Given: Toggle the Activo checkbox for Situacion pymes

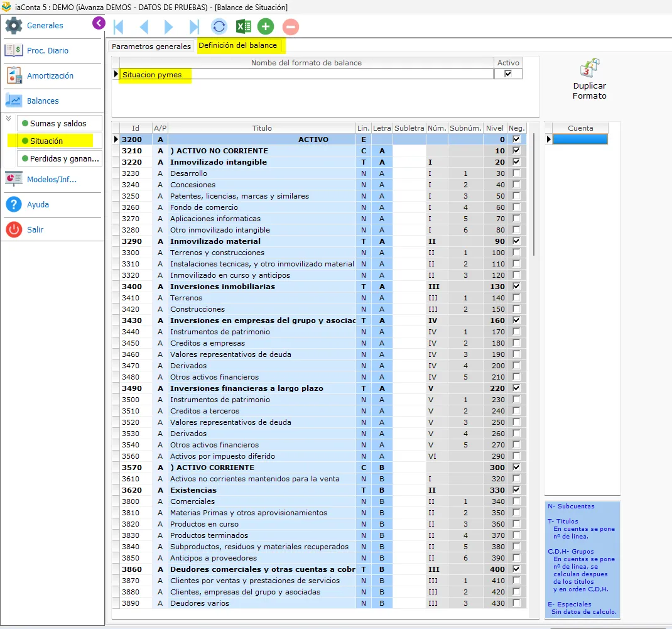Looking at the screenshot, I should [x=508, y=74].
